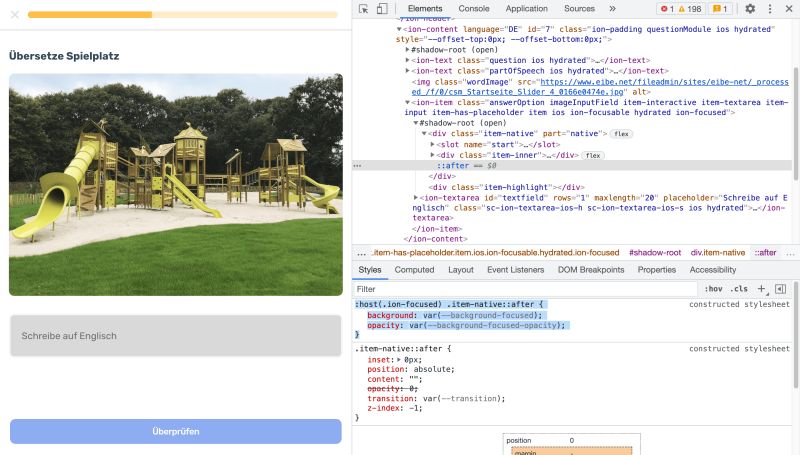Add a new style rule with plus icon
The width and height of the screenshot is (800, 455).
(761, 289)
